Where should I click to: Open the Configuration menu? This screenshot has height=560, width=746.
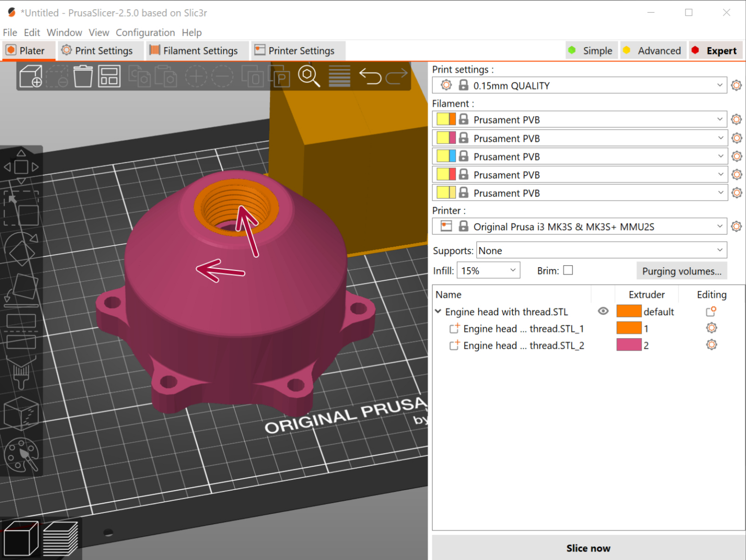pos(145,33)
